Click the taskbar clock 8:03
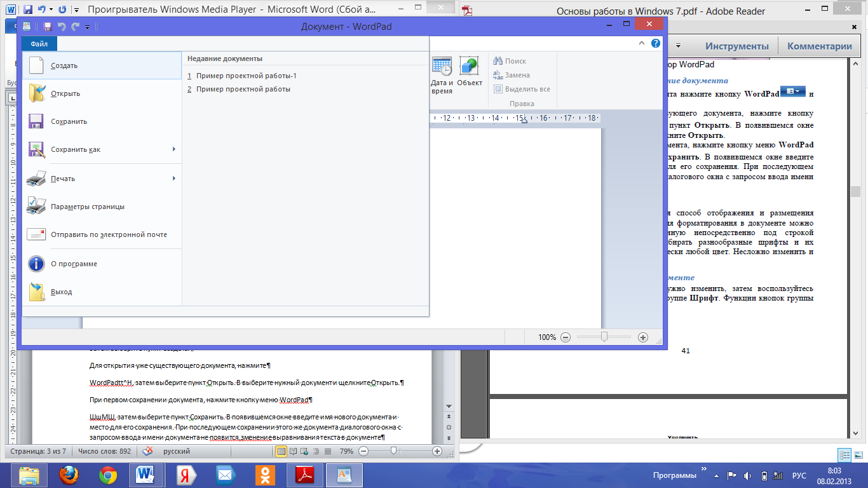868x488 pixels. (x=834, y=470)
